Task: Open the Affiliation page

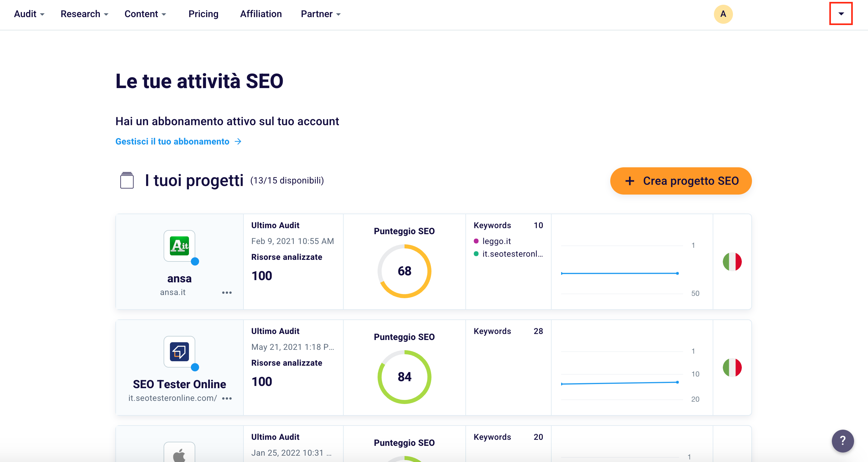Action: 261,14
